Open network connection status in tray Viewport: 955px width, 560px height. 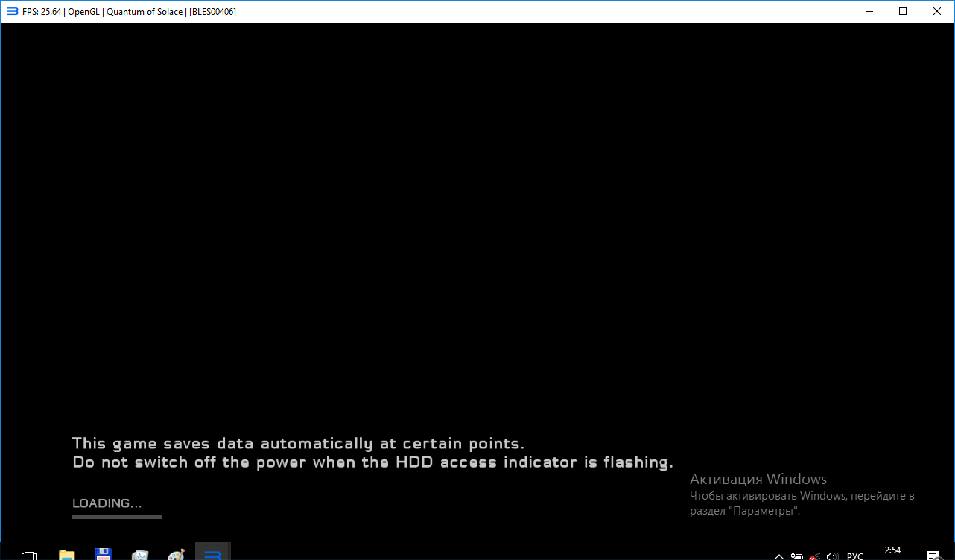click(816, 556)
